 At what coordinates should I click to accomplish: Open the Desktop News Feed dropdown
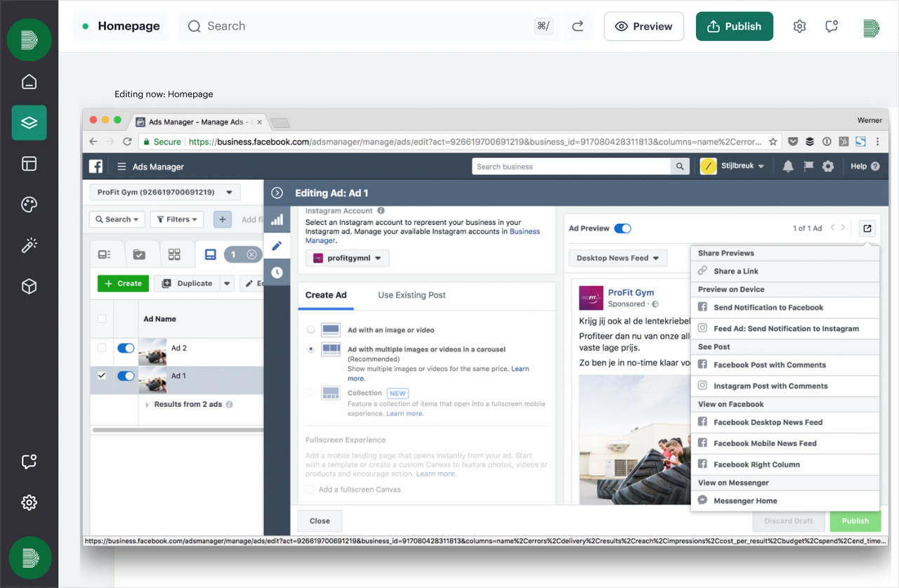pyautogui.click(x=617, y=258)
